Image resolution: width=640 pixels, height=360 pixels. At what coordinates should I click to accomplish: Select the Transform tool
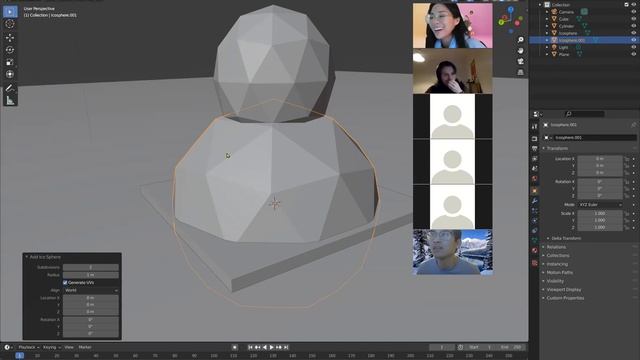point(10,74)
